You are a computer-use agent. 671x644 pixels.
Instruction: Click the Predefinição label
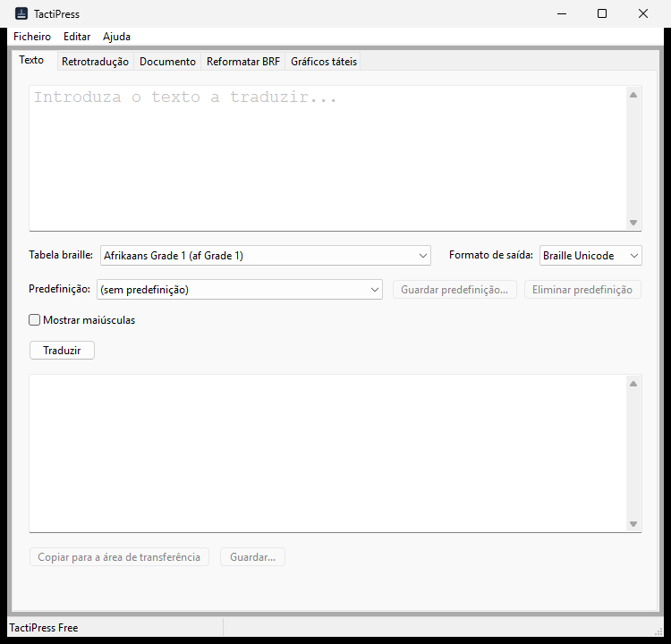pyautogui.click(x=59, y=289)
